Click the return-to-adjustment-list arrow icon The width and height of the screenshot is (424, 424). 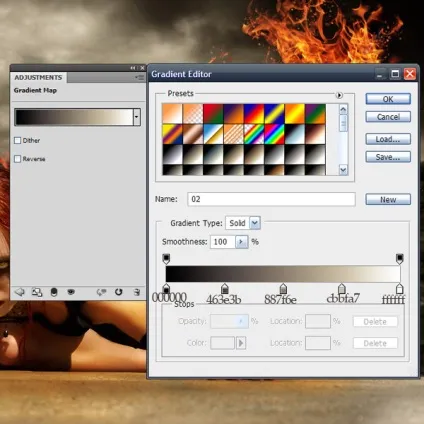pyautogui.click(x=20, y=292)
